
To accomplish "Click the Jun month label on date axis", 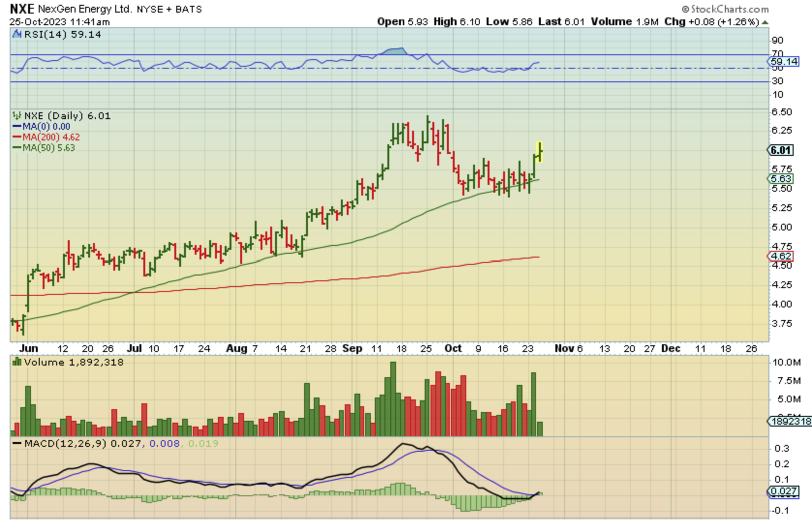I will [29, 349].
